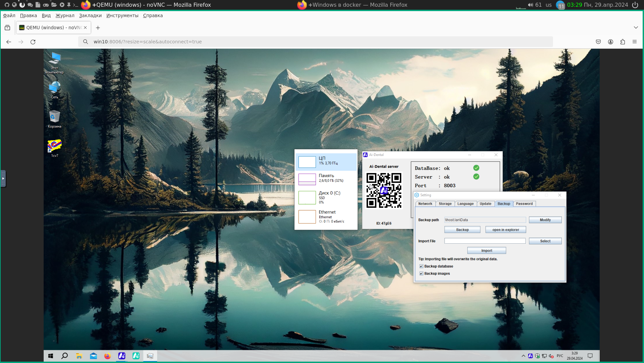Click the Import File input field
This screenshot has height=363, width=644.
(485, 241)
